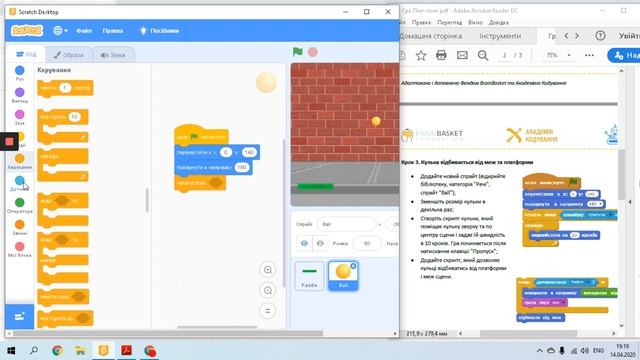The width and height of the screenshot is (640, 360).
Task: Open the Перегляд menu in Acrobat Reader
Action: tap(449, 22)
